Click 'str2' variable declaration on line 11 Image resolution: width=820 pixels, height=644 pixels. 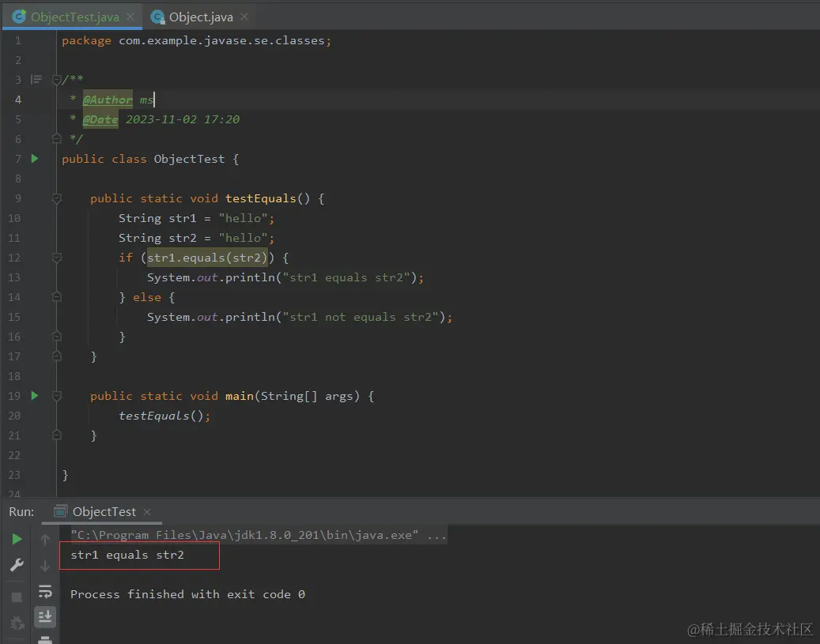coord(182,238)
